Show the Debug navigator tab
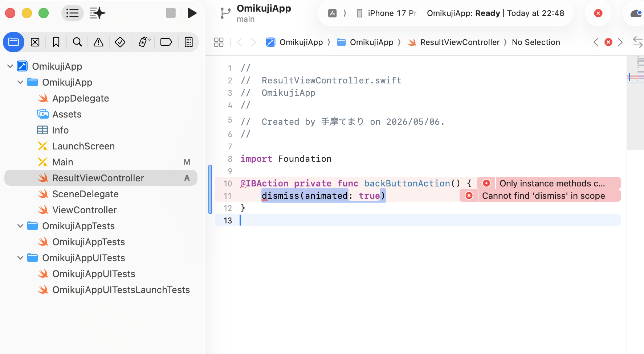Screen dimensions: 644x354 point(144,42)
